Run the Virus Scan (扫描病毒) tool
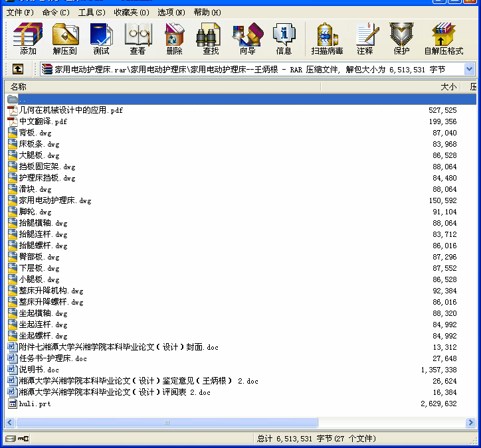481x448 pixels. (x=327, y=38)
